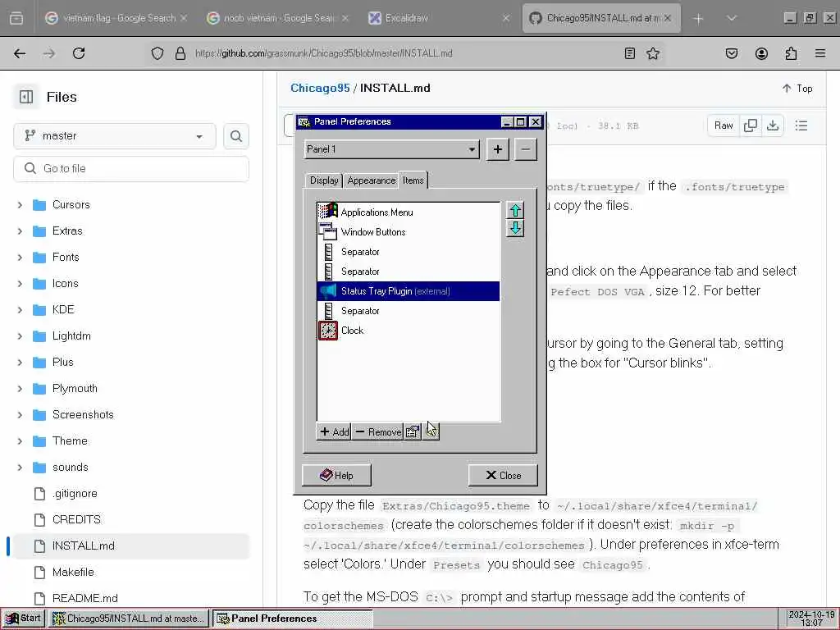Click the Help button in Panel Preferences
840x630 pixels.
336,475
